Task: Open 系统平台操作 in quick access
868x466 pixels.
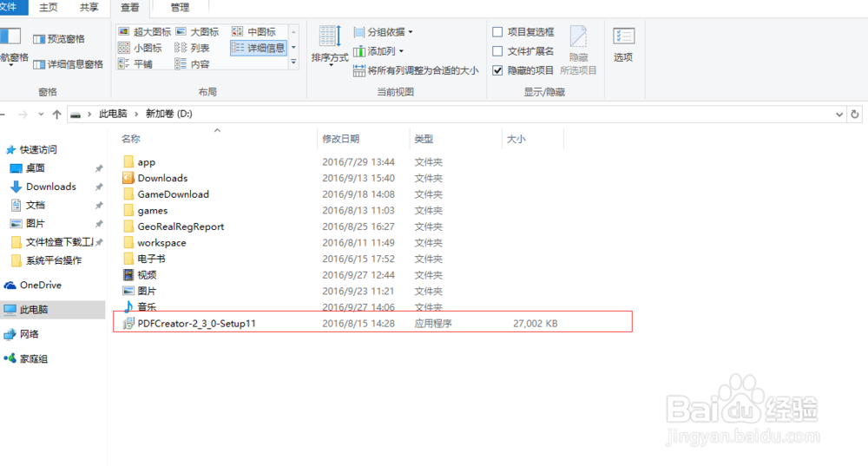Action: [47, 260]
